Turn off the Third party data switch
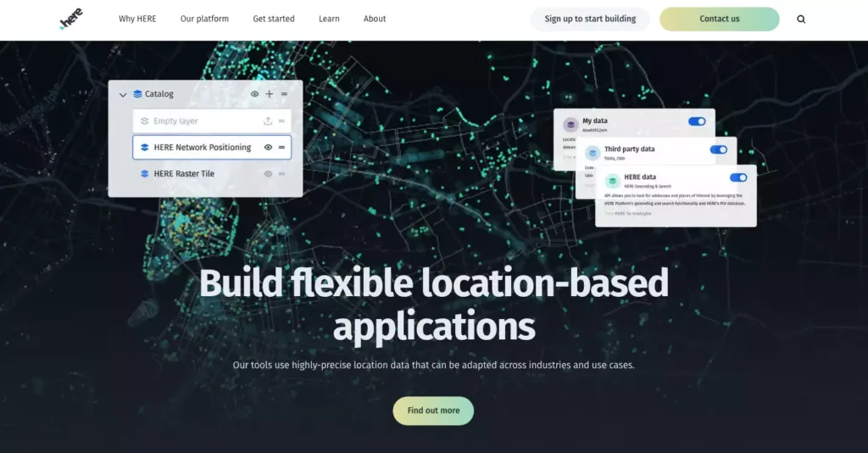This screenshot has width=868, height=453. click(719, 149)
